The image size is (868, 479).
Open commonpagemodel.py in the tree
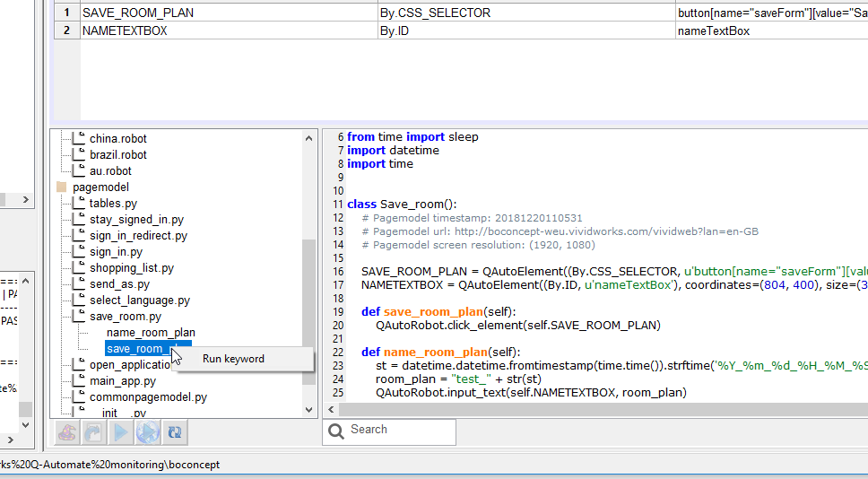148,397
